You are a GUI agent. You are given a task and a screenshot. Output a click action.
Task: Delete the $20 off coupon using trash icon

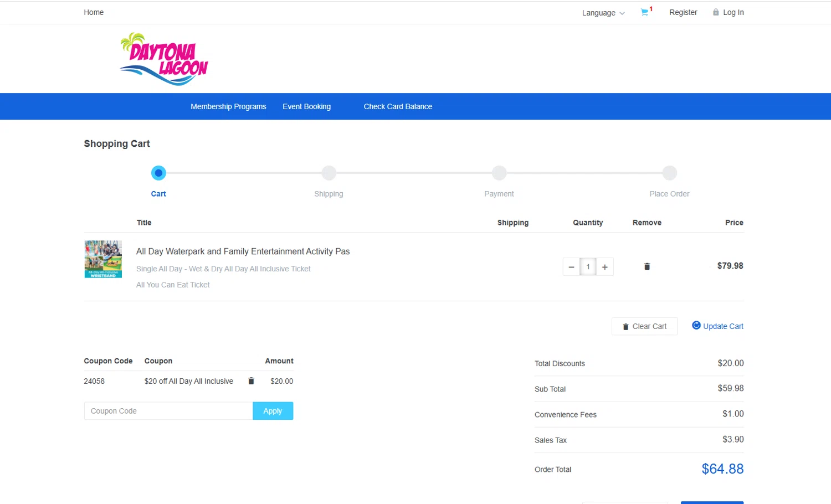pyautogui.click(x=251, y=381)
